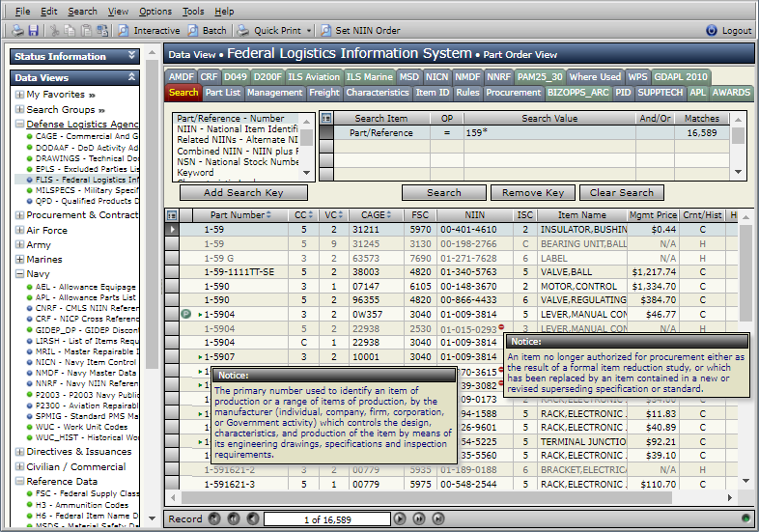Click horizontal scrollbar of results grid

(426, 497)
